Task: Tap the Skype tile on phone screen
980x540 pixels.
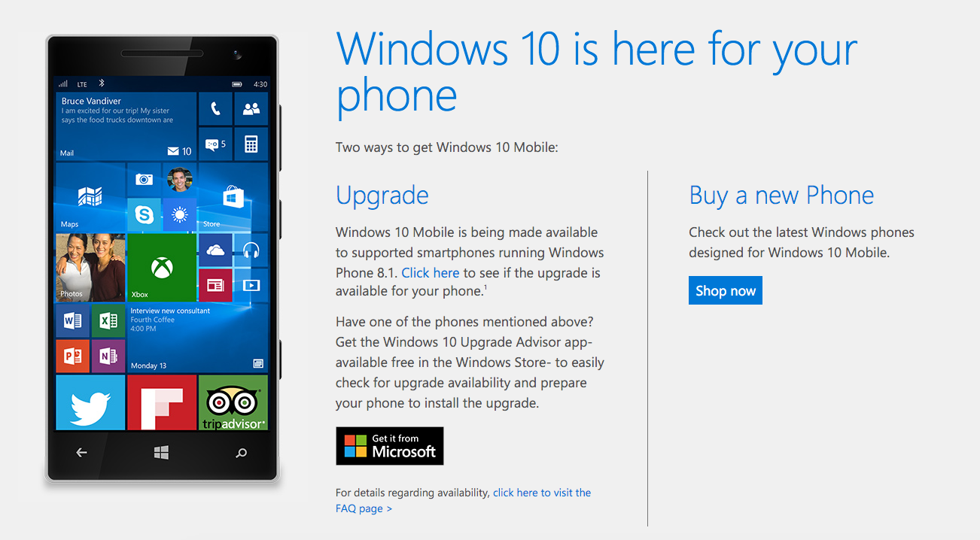Action: (144, 215)
